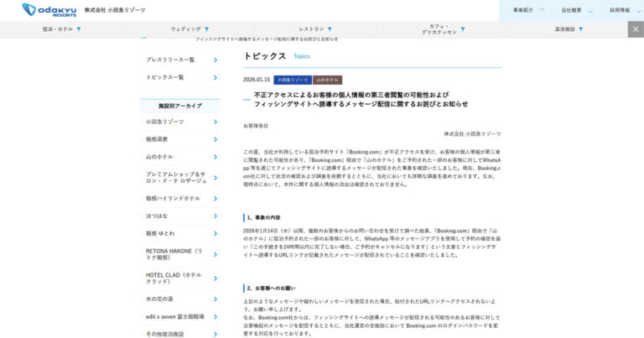Click the brown 山のホテル tag
The height and width of the screenshot is (338, 644).
[327, 80]
